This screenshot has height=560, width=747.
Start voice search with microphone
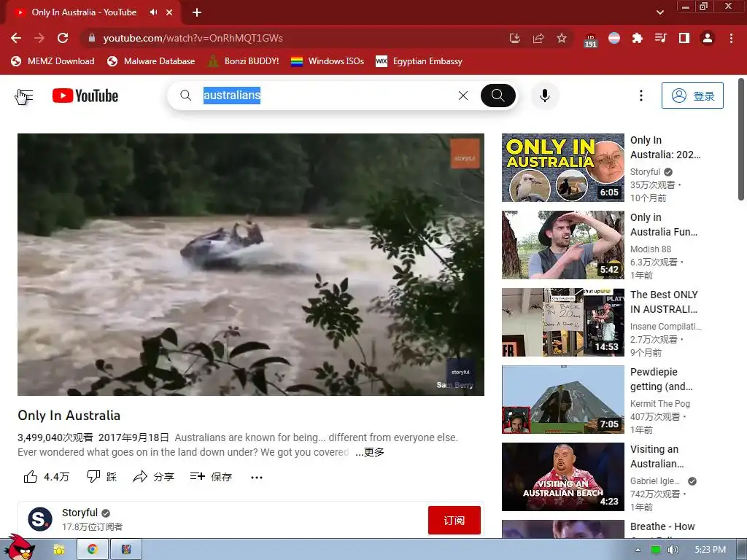(x=544, y=96)
